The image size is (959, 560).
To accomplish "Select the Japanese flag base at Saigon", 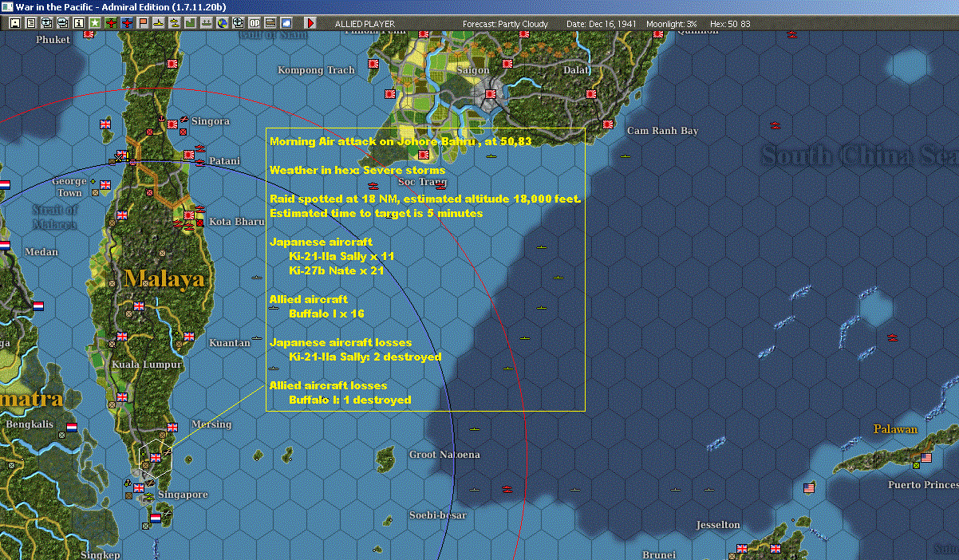I will point(491,95).
